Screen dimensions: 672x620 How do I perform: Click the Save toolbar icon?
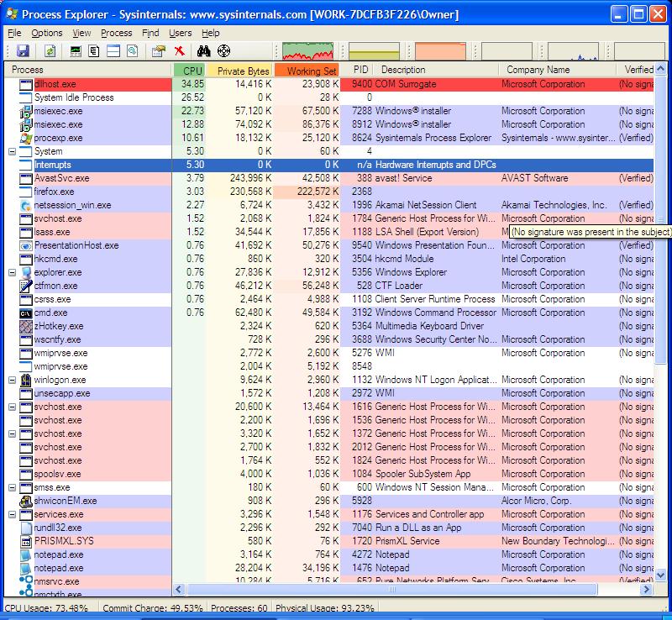[x=23, y=51]
